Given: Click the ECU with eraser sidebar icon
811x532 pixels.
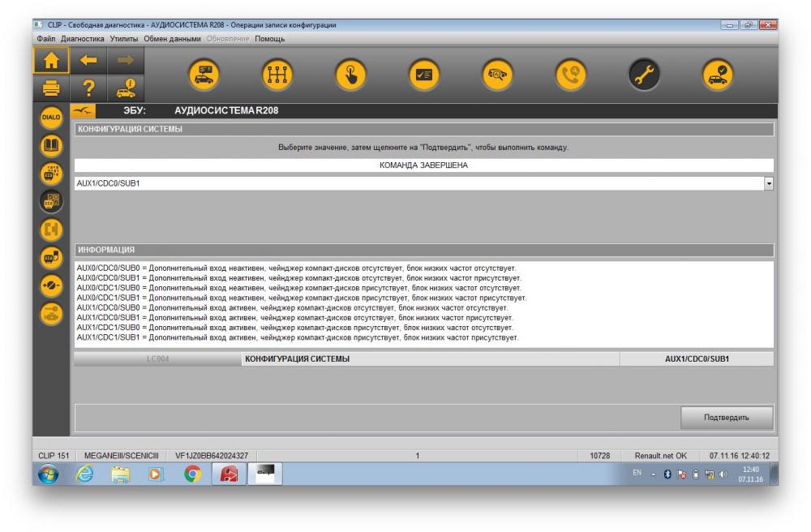Looking at the screenshot, I should pyautogui.click(x=51, y=257).
